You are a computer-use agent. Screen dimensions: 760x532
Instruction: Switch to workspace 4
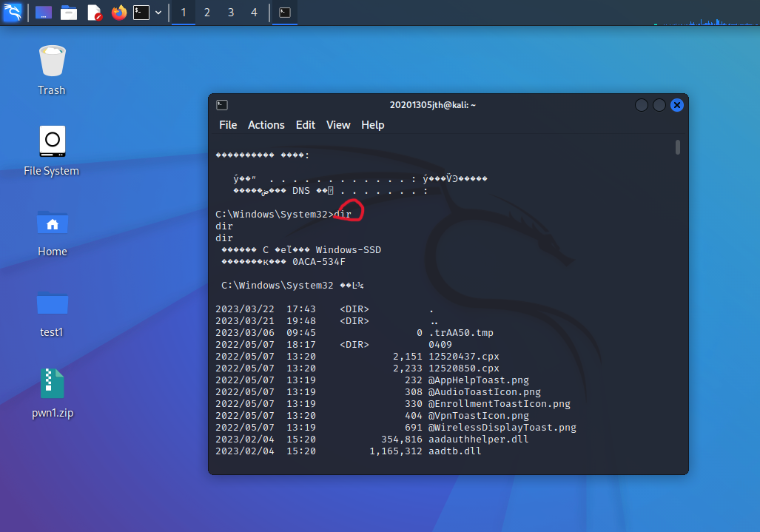point(254,13)
